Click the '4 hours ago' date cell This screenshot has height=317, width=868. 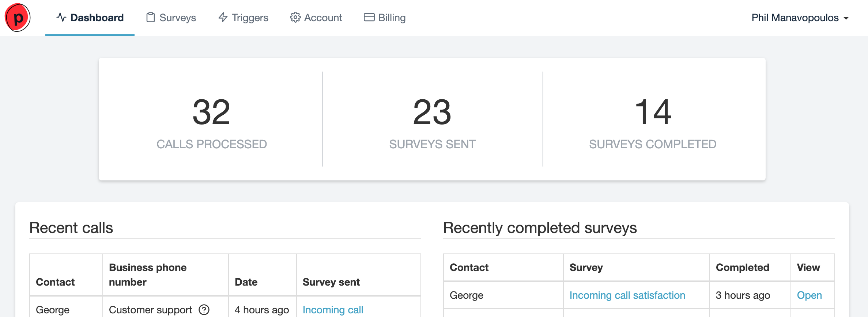[263, 307]
